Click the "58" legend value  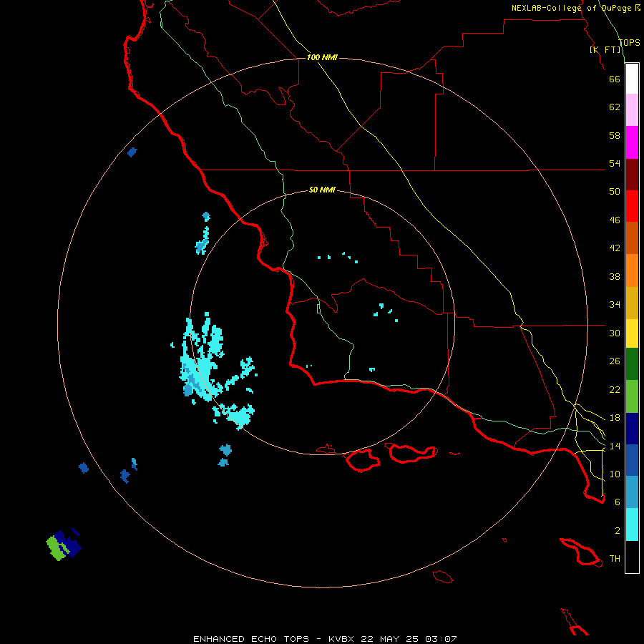click(615, 135)
